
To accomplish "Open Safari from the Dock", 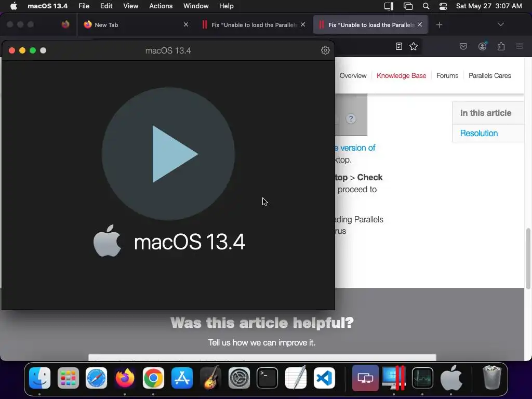I will [96, 378].
